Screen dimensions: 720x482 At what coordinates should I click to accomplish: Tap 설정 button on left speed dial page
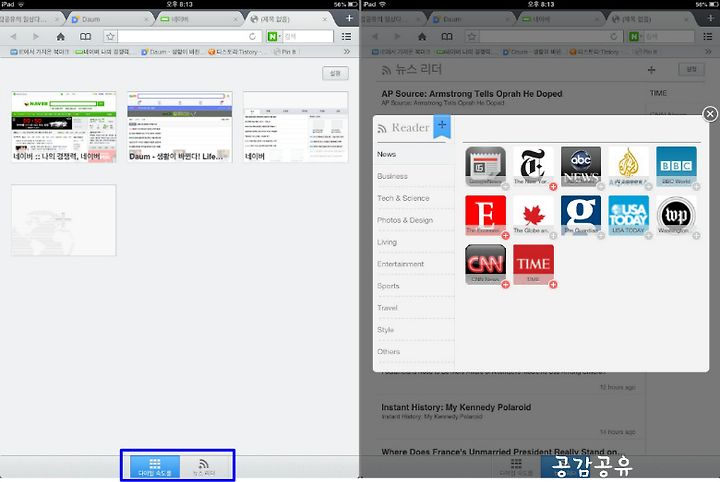(335, 73)
